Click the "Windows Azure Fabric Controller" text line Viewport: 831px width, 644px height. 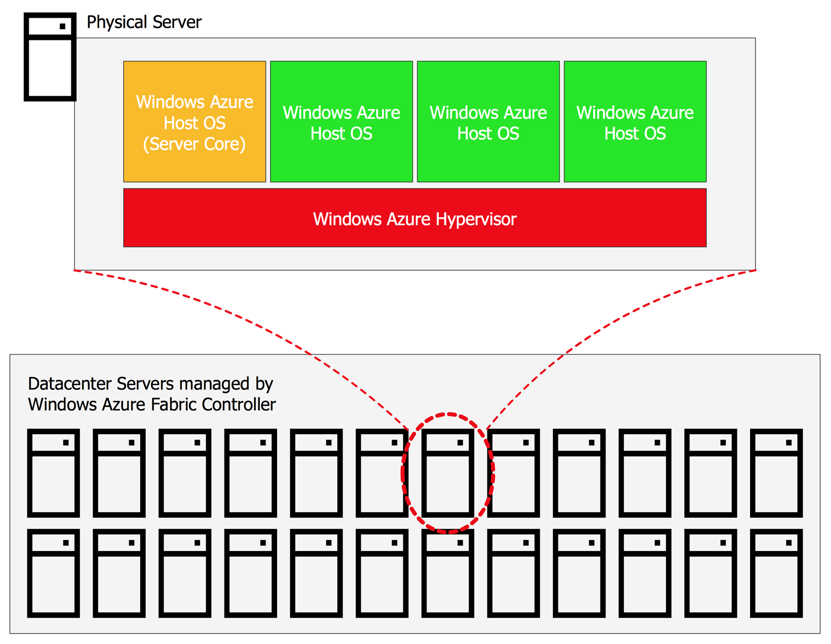point(152,405)
